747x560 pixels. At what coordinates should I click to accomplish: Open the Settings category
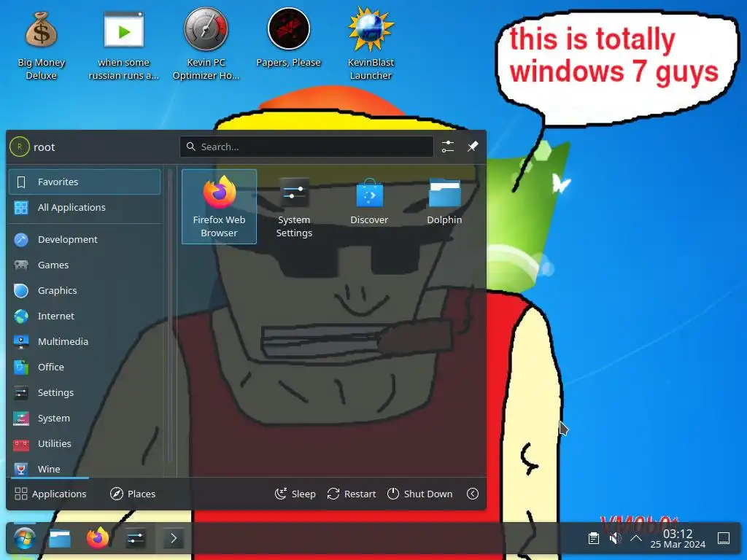pyautogui.click(x=85, y=393)
